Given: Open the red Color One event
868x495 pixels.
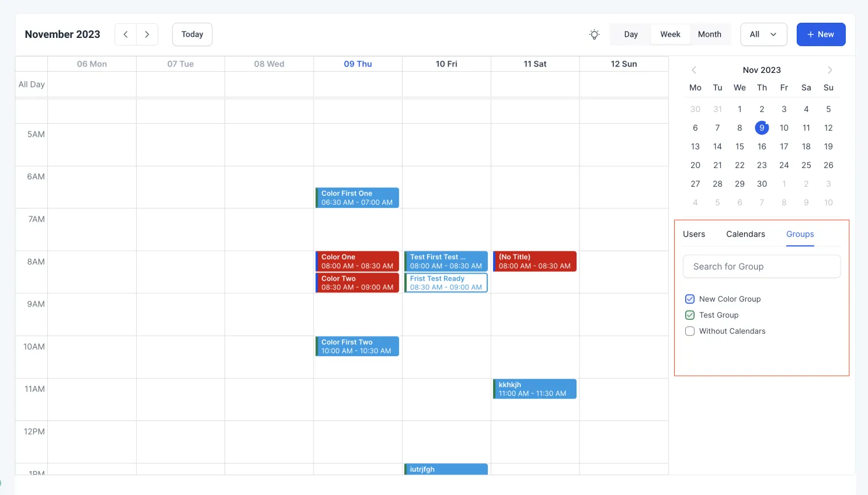Looking at the screenshot, I should [357, 262].
